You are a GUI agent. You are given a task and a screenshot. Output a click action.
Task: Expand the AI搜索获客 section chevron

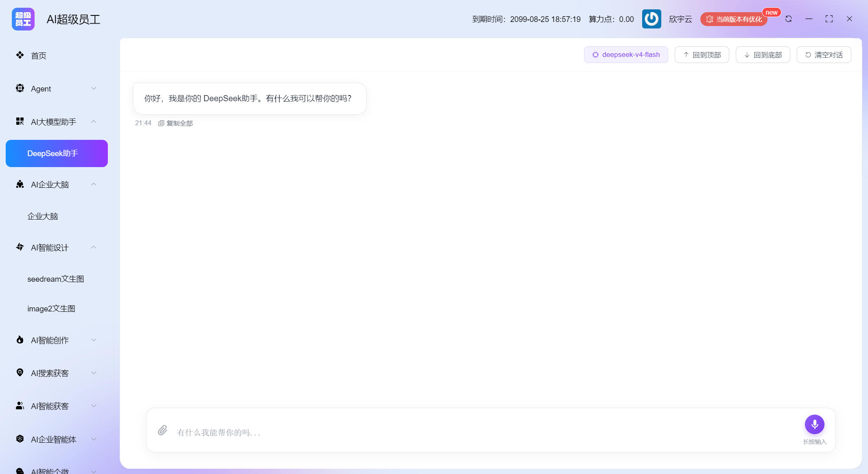coord(94,373)
